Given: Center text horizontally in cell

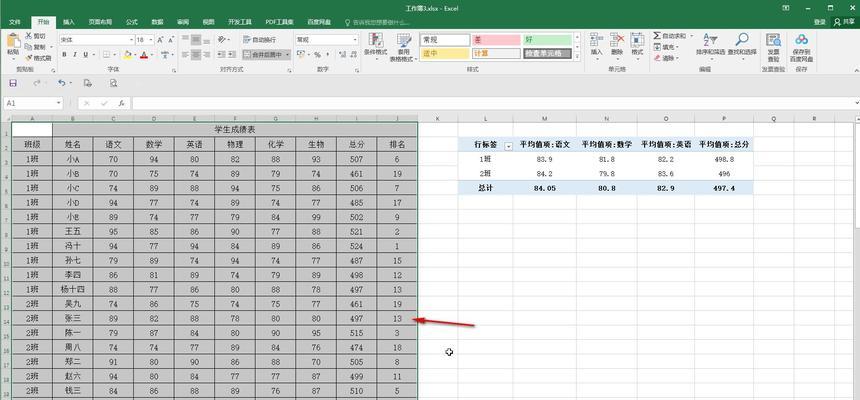Looking at the screenshot, I should click(196, 55).
